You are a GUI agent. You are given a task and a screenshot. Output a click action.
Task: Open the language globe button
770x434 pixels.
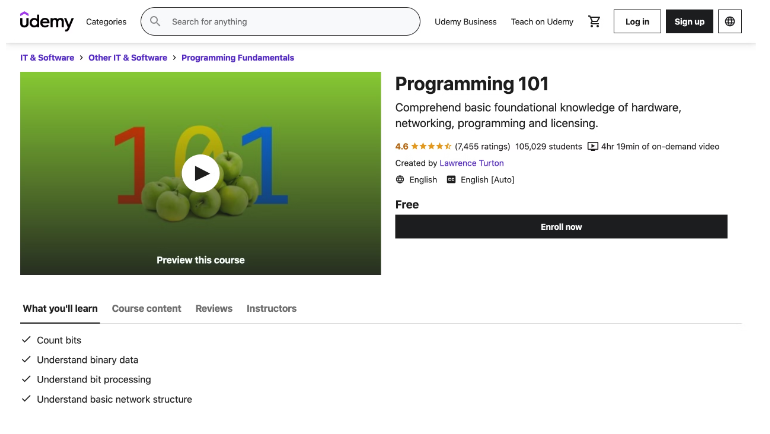point(730,21)
